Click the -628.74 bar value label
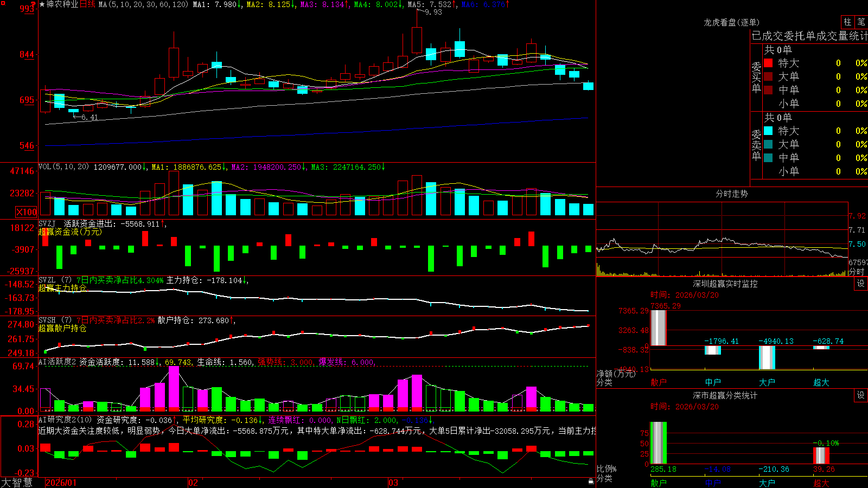 tap(828, 341)
